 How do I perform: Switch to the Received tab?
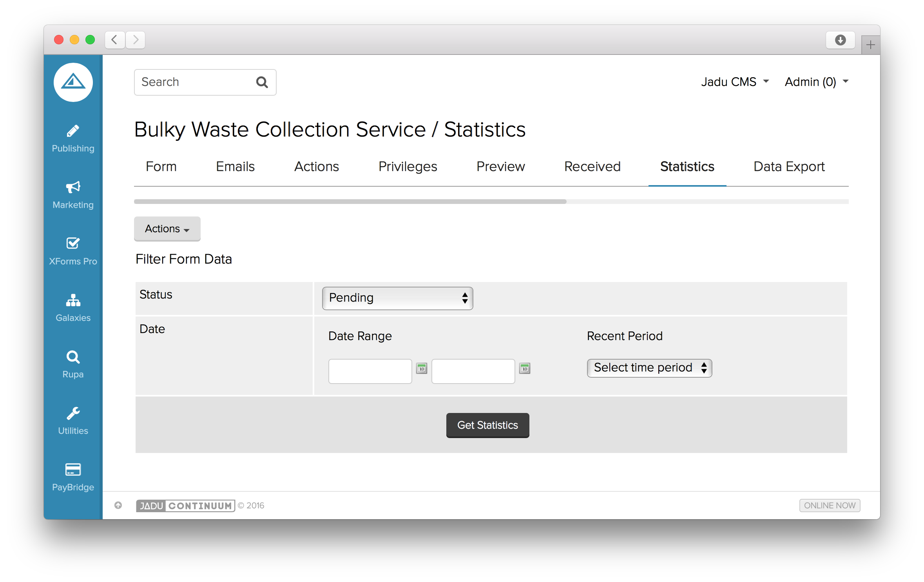592,167
